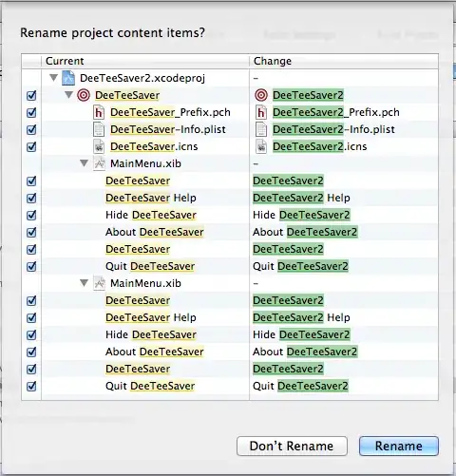The width and height of the screenshot is (456, 476).
Task: Click the icon file image next to DeeTeeSaver2.icns
Action: [x=261, y=146]
